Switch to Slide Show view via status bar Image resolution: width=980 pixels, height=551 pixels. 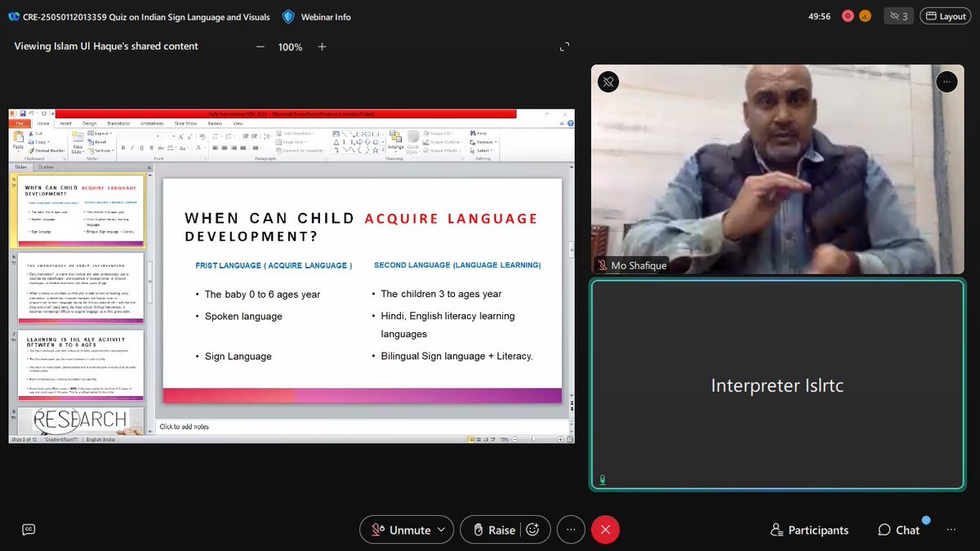(492, 438)
